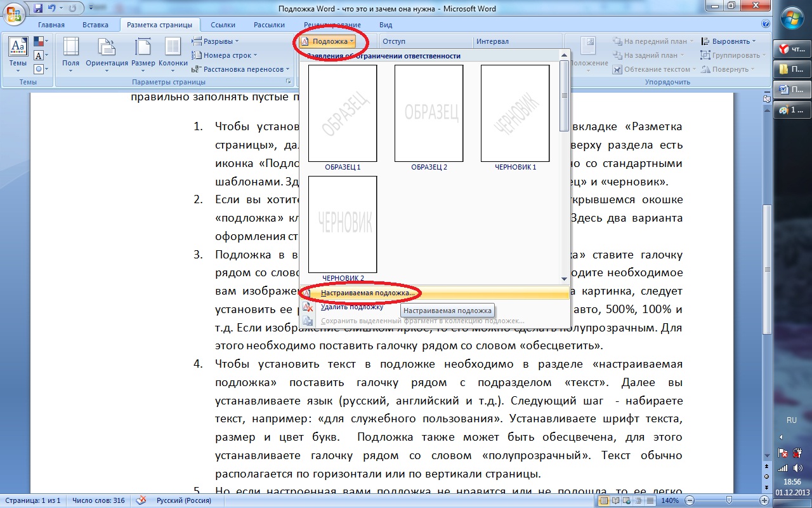Select Настраиваемая подложка menu entry
Viewport: 812px width, 508px height.
[x=435, y=293]
